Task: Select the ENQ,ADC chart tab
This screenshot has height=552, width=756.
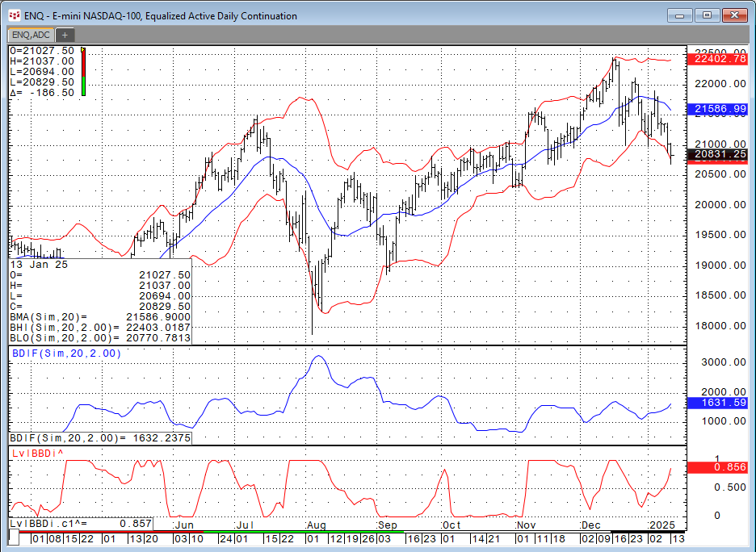Action: pos(30,35)
